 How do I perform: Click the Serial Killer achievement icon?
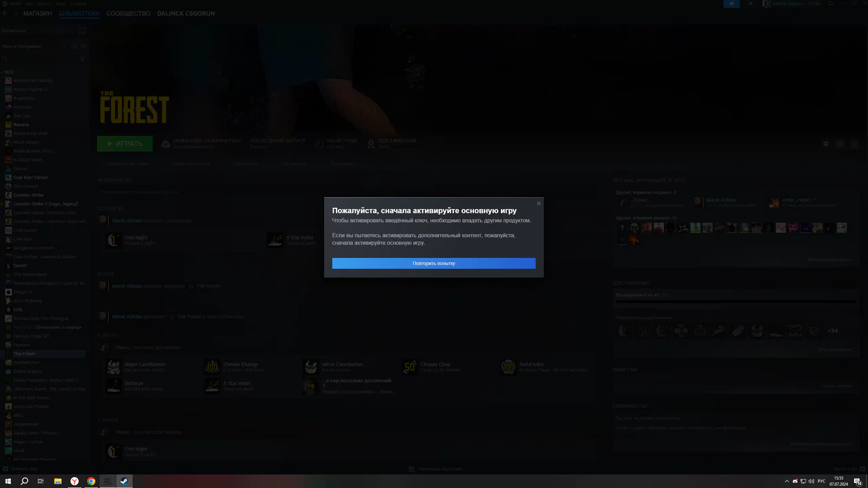[x=509, y=367]
